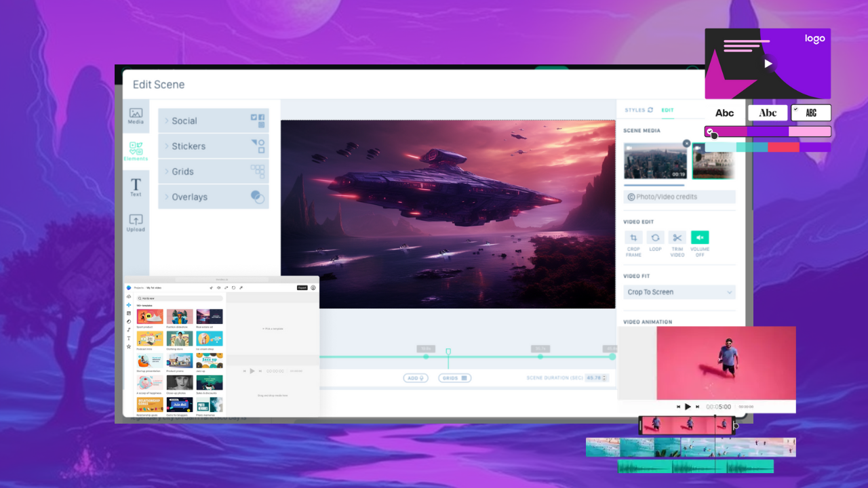Select the checked magenta color palette
Image resolution: width=868 pixels, height=488 pixels.
coord(768,131)
